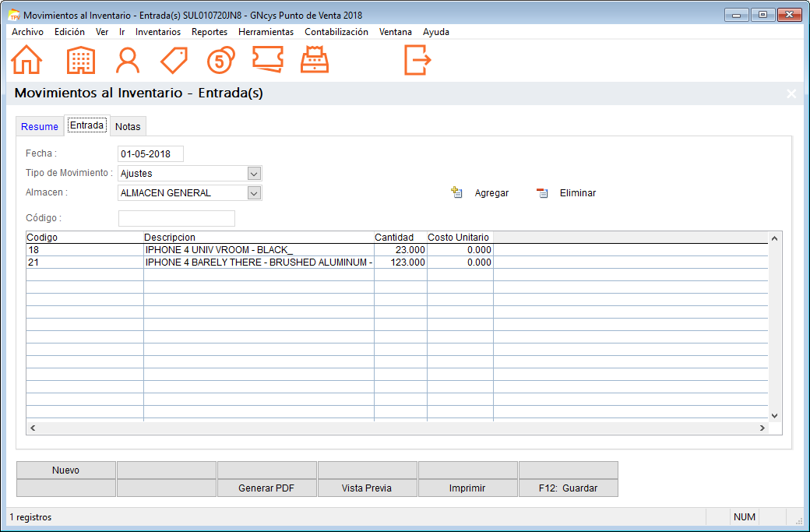This screenshot has height=532, width=810.
Task: Open the Inventarios menu
Action: point(158,32)
